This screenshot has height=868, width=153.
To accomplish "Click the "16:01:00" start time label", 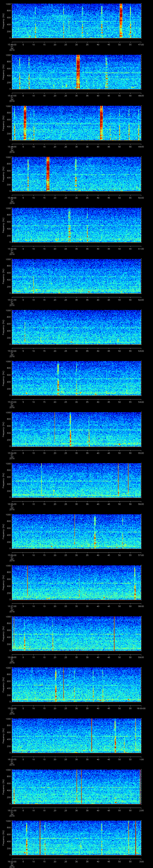I will 12,810.
